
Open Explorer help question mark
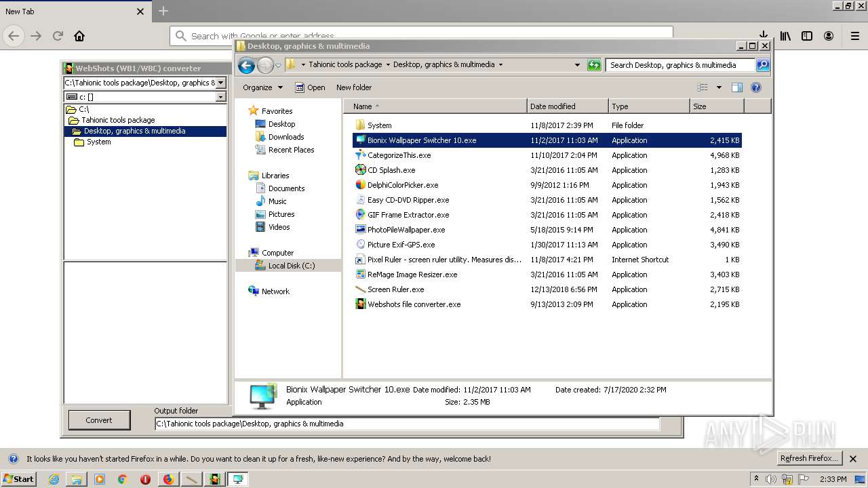click(x=756, y=87)
